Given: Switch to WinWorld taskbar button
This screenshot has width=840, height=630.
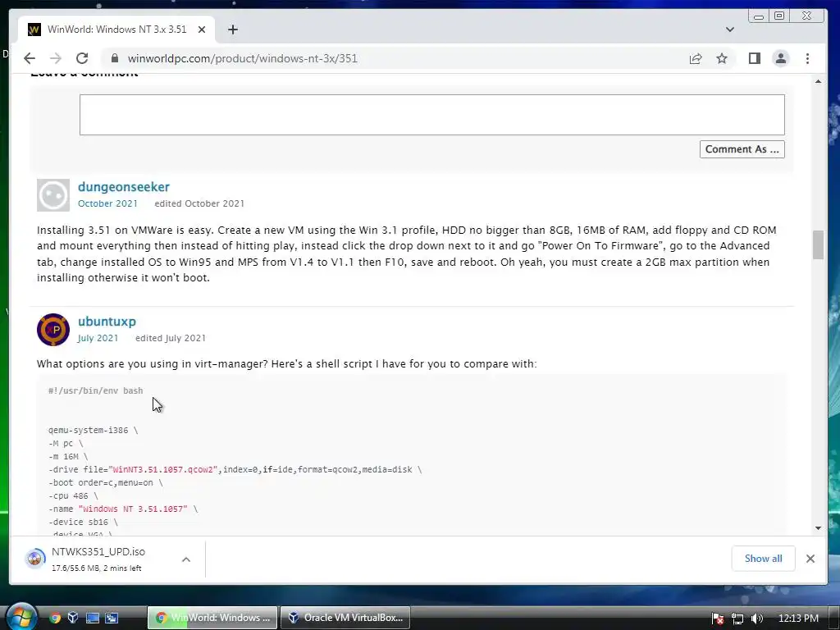Looking at the screenshot, I should click(x=212, y=618).
